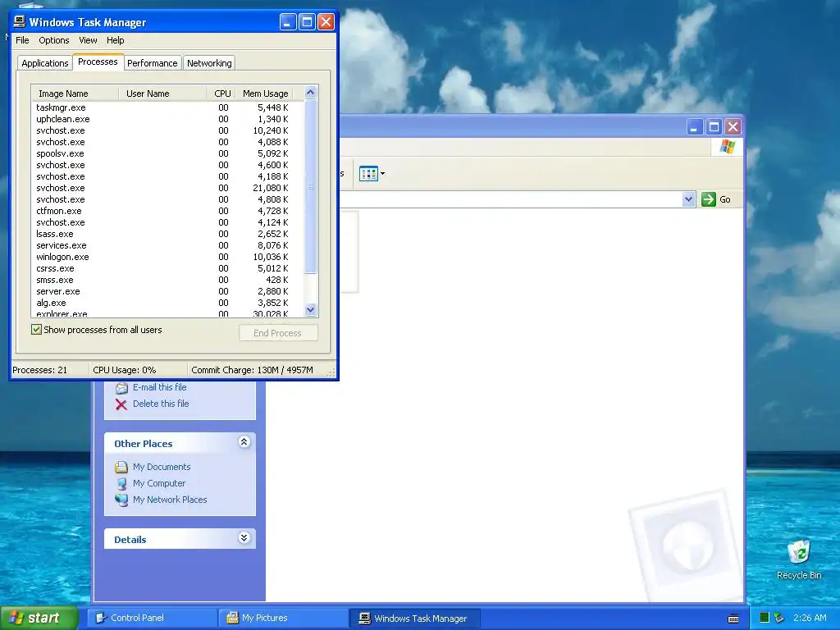Select the ctfmon.exe process row
This screenshot has width=840, height=630.
point(167,211)
